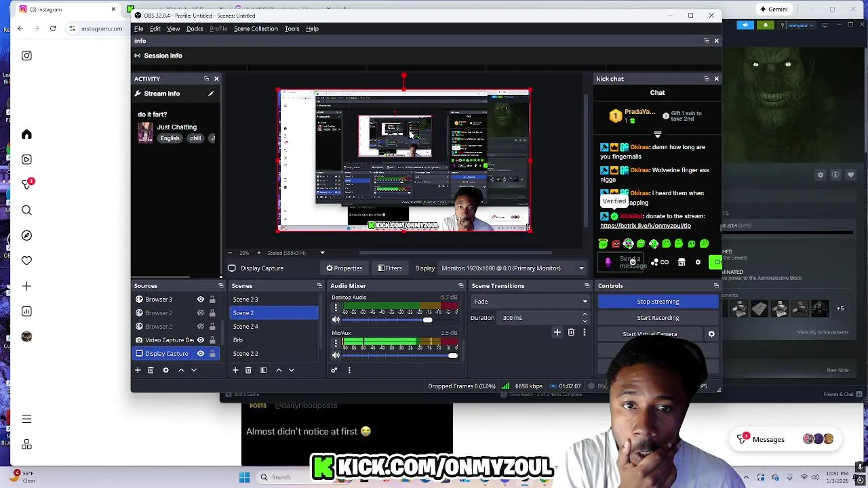
Task: Click Start Recording button
Action: point(658,318)
